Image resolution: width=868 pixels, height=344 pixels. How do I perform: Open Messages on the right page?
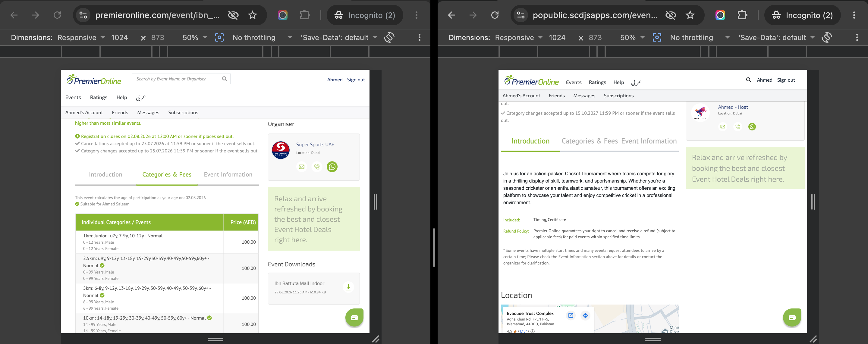tap(584, 96)
